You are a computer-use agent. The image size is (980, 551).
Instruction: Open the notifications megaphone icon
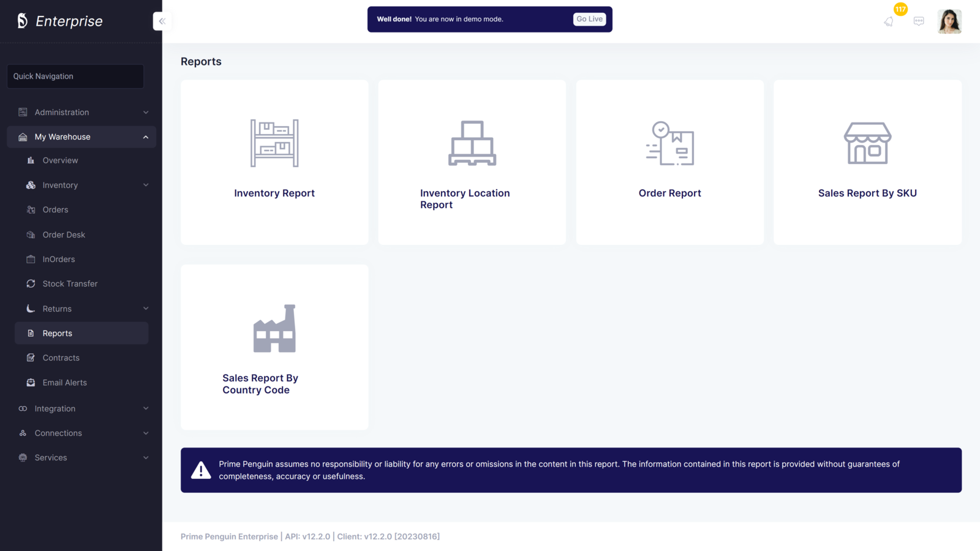click(x=888, y=21)
